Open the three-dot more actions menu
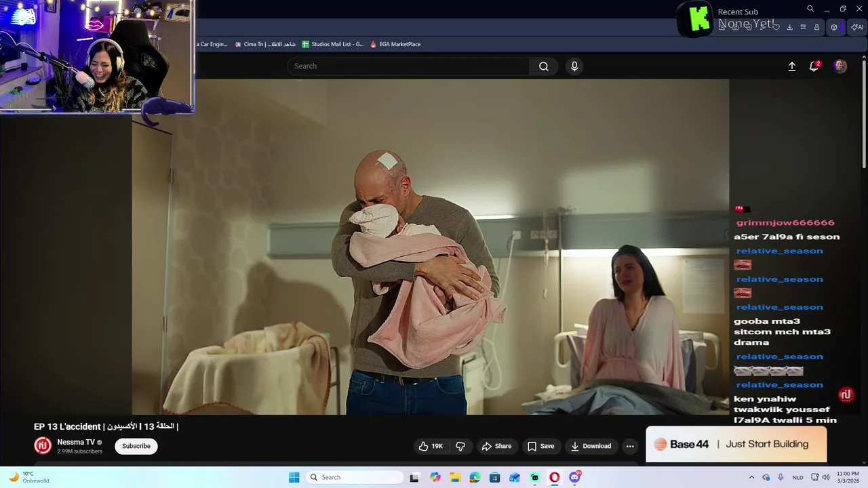 pos(630,446)
